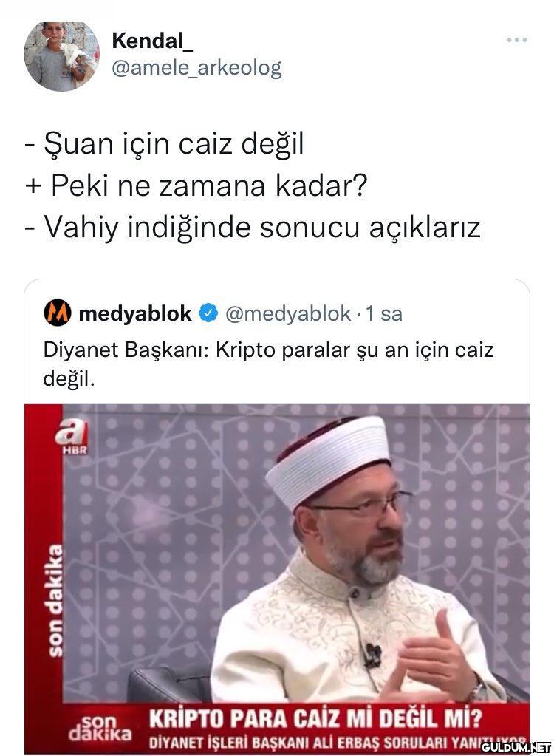Image resolution: width=554 pixels, height=756 pixels.
Task: Select the tweet text Şuan için caiz değil
Action: click(x=164, y=143)
